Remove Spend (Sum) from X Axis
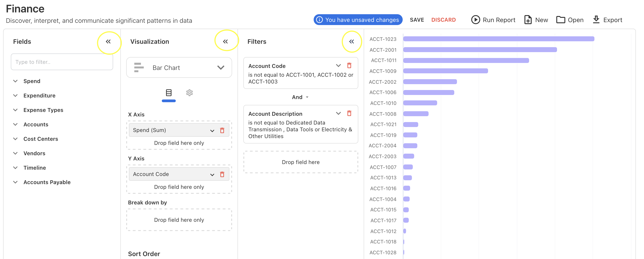Image resolution: width=644 pixels, height=259 pixels. point(222,130)
